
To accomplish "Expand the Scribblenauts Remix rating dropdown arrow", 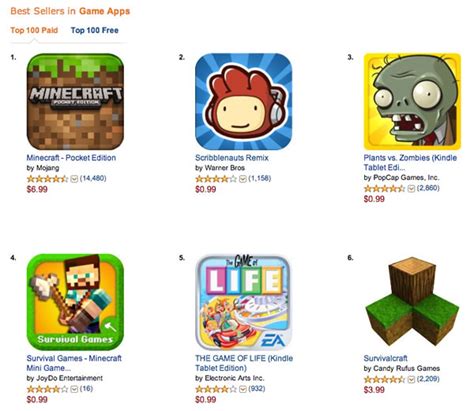I will [x=243, y=179].
